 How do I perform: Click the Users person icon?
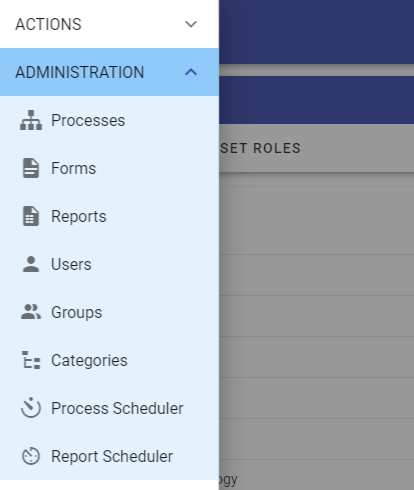[31, 264]
